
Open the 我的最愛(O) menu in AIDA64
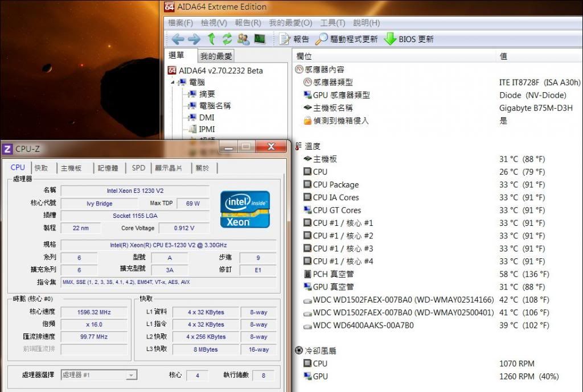[290, 23]
